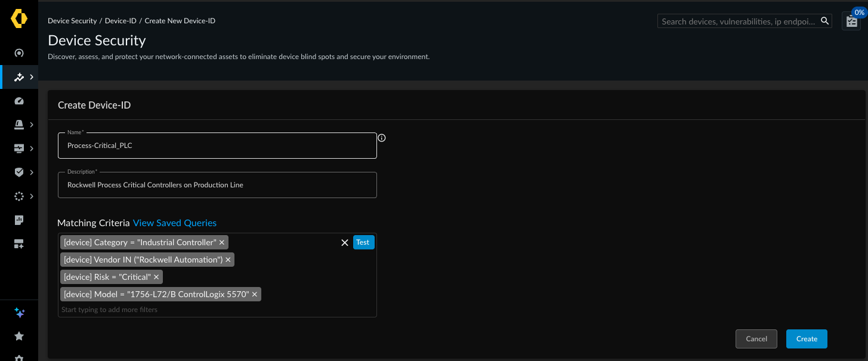868x361 pixels.
Task: Click the clipboard checklist icon showing 0%
Action: (x=851, y=21)
